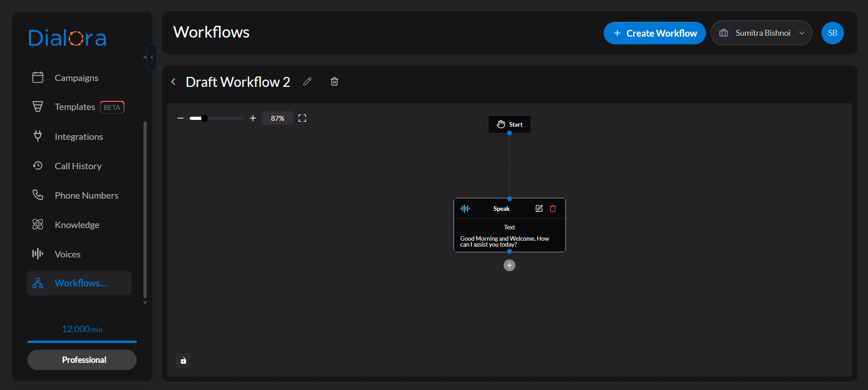Delete the Speak node

(553, 209)
